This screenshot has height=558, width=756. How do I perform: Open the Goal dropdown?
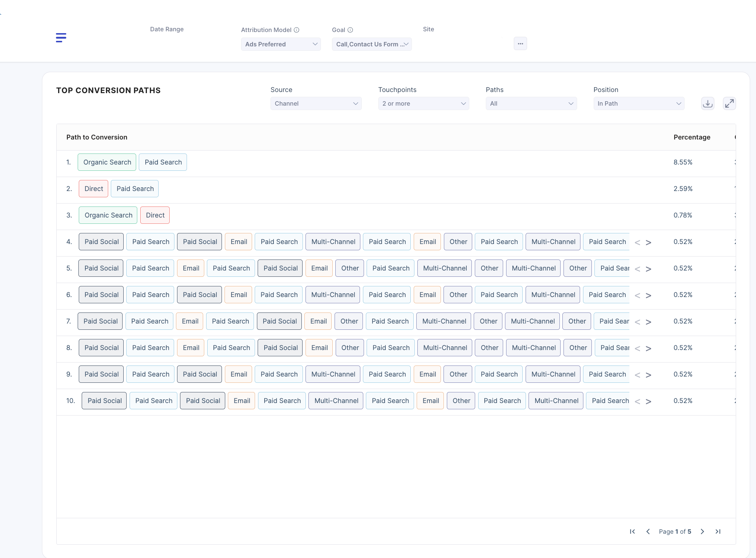pos(372,44)
